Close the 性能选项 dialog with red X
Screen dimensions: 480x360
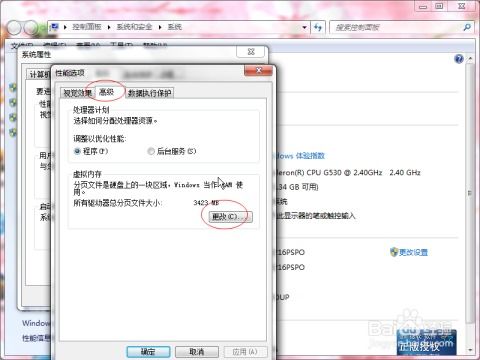point(258,70)
